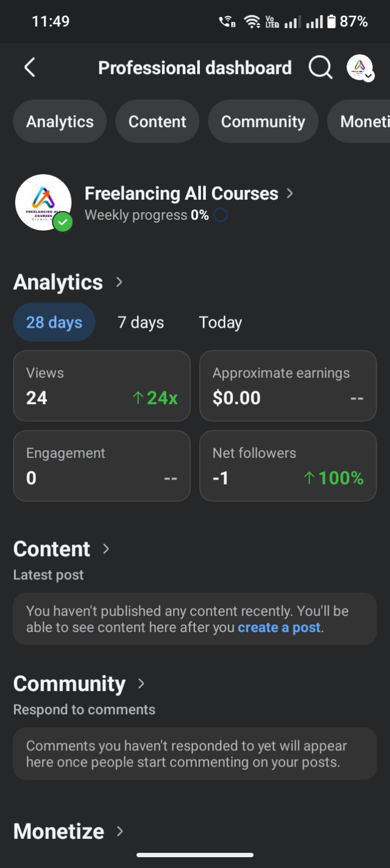This screenshot has height=868, width=390.
Task: Tap the back arrow icon
Action: point(30,68)
